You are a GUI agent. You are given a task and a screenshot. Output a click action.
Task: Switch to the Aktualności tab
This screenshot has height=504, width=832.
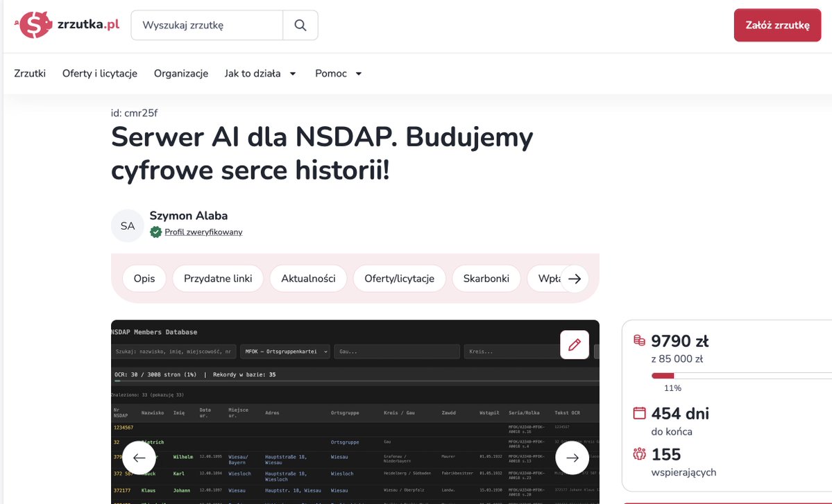(x=308, y=279)
